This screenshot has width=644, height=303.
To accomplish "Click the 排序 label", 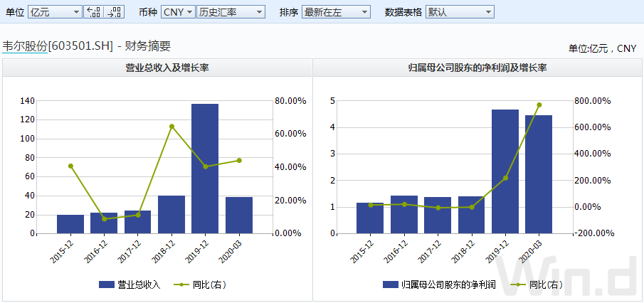I will (x=289, y=12).
